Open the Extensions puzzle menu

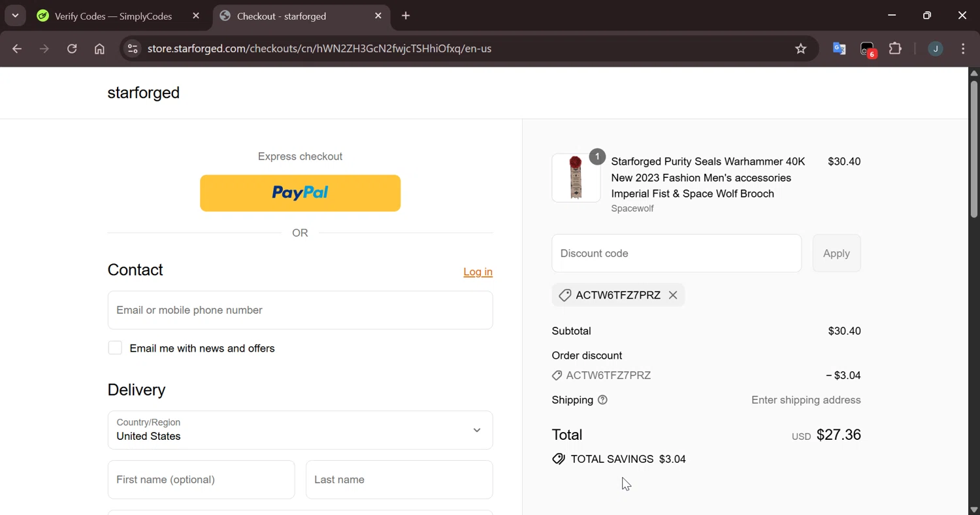click(896, 48)
